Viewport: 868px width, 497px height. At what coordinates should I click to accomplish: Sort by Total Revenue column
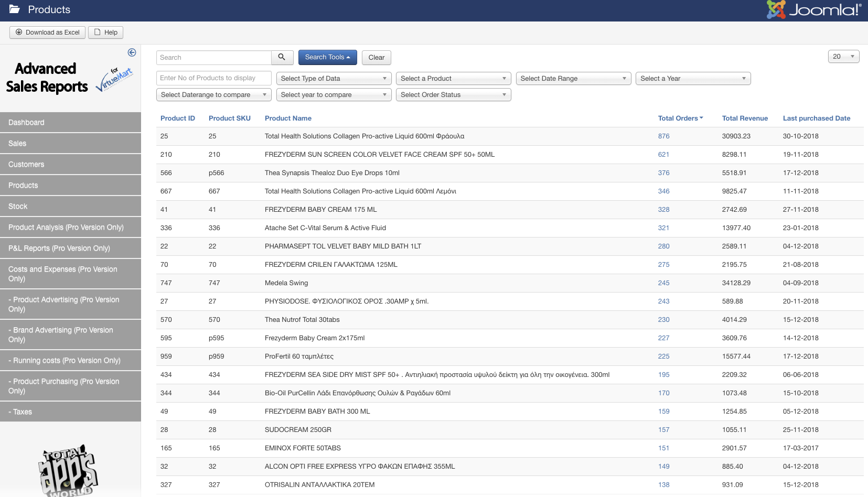point(745,118)
